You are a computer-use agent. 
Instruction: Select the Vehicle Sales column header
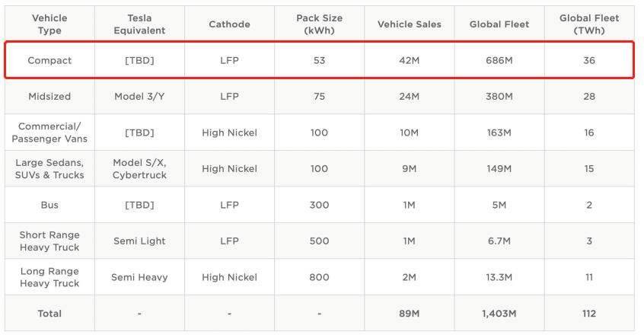pos(409,24)
